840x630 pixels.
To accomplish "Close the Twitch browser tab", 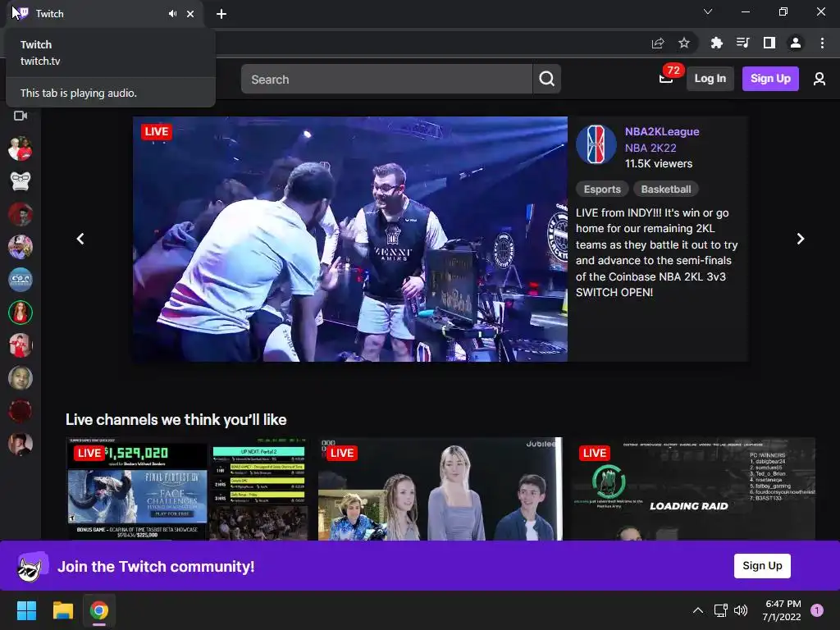I will tap(190, 14).
